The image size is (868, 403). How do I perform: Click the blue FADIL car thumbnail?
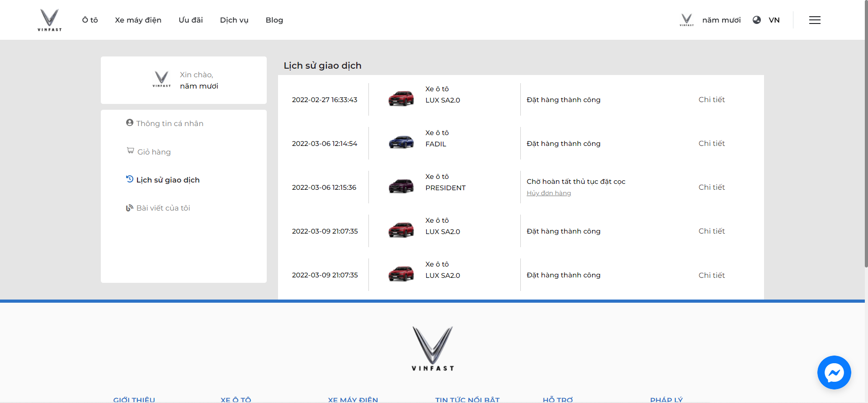pyautogui.click(x=401, y=142)
